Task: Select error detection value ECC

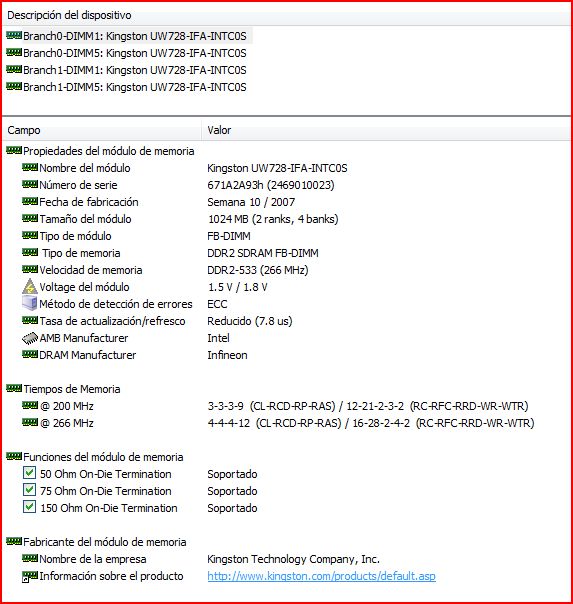Action: 217,304
